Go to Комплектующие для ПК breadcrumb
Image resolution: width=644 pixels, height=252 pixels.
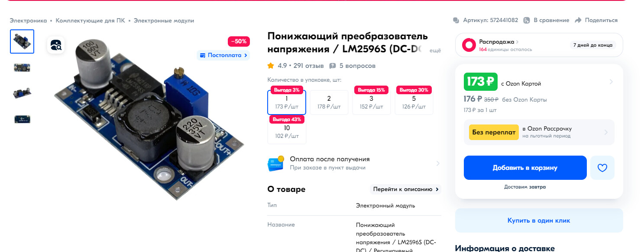[x=90, y=20]
